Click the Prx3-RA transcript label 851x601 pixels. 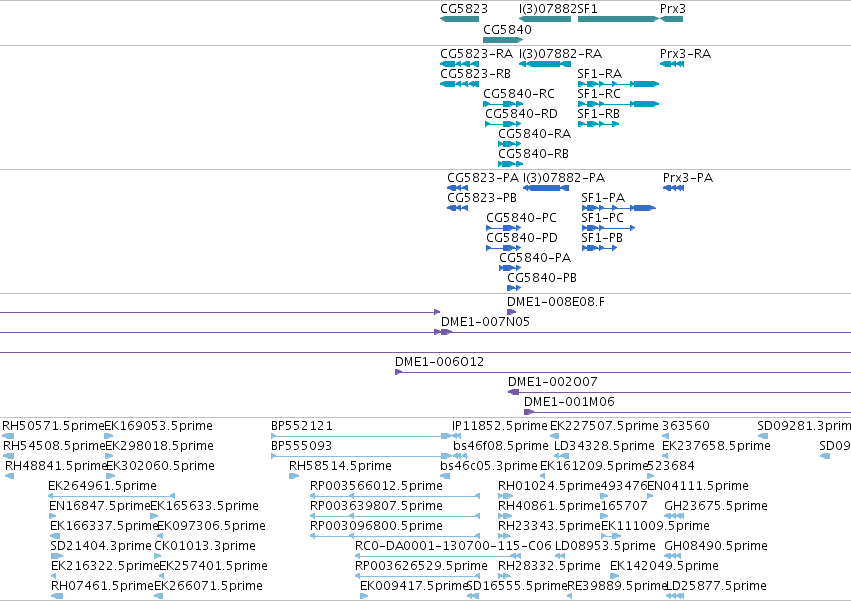click(685, 54)
